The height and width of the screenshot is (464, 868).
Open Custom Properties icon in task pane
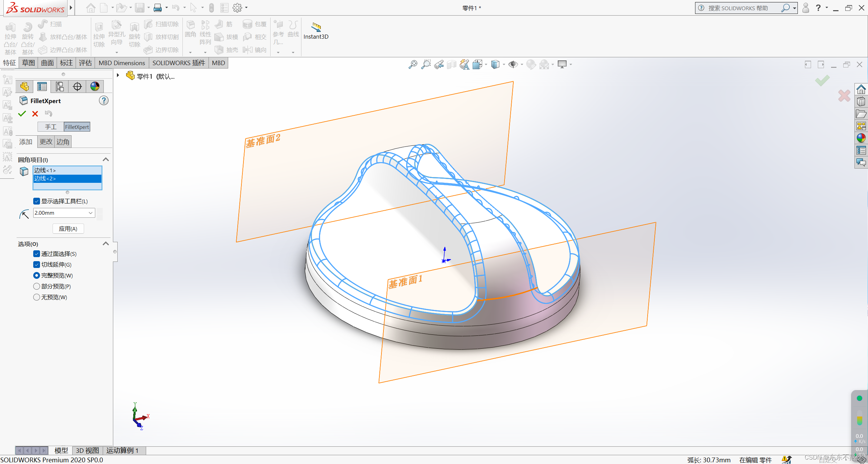pos(861,150)
